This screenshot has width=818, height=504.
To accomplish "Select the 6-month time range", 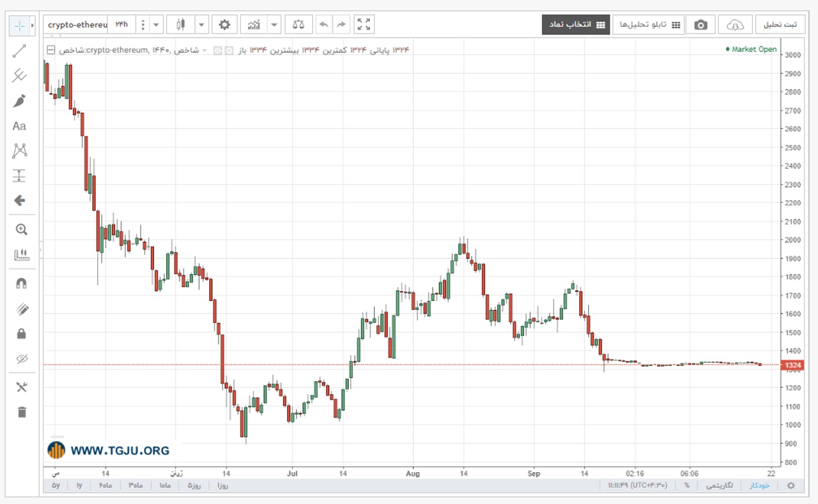I will pyautogui.click(x=105, y=485).
